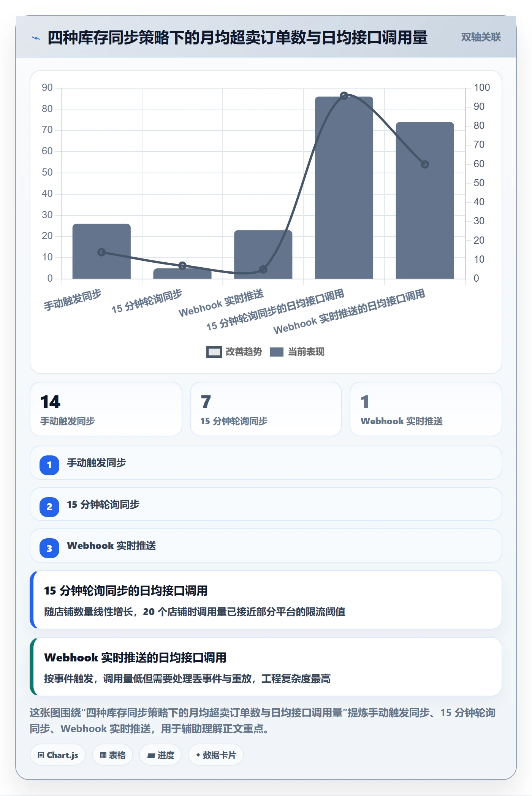Click number badge 2 for 15 分钟轮询同步
Image resolution: width=532 pixels, height=796 pixels.
pos(49,507)
